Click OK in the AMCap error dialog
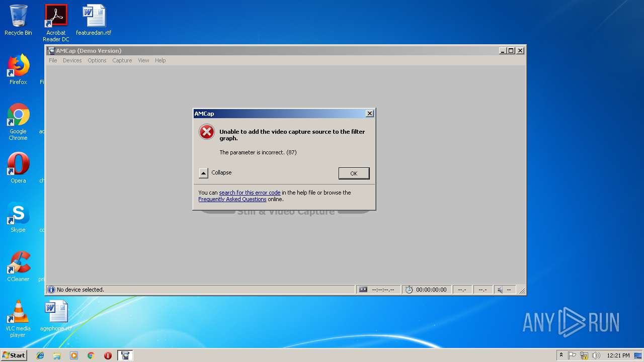 354,173
